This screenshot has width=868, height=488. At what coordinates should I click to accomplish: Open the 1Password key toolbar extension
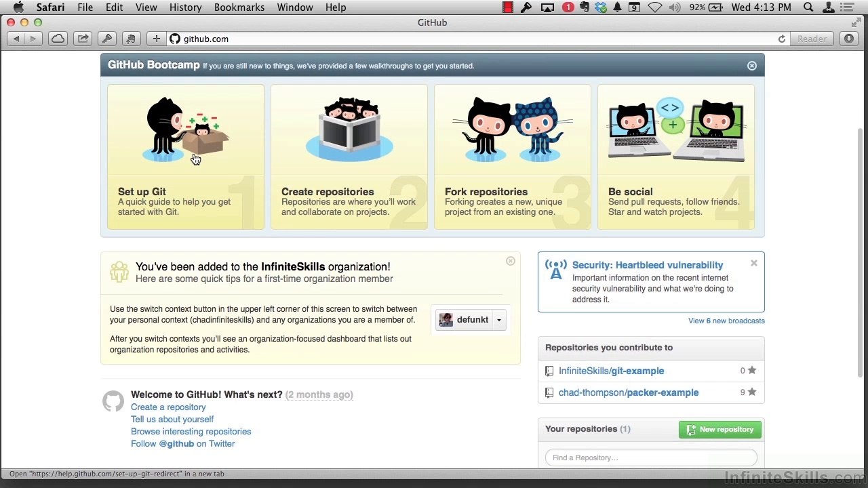tap(106, 39)
